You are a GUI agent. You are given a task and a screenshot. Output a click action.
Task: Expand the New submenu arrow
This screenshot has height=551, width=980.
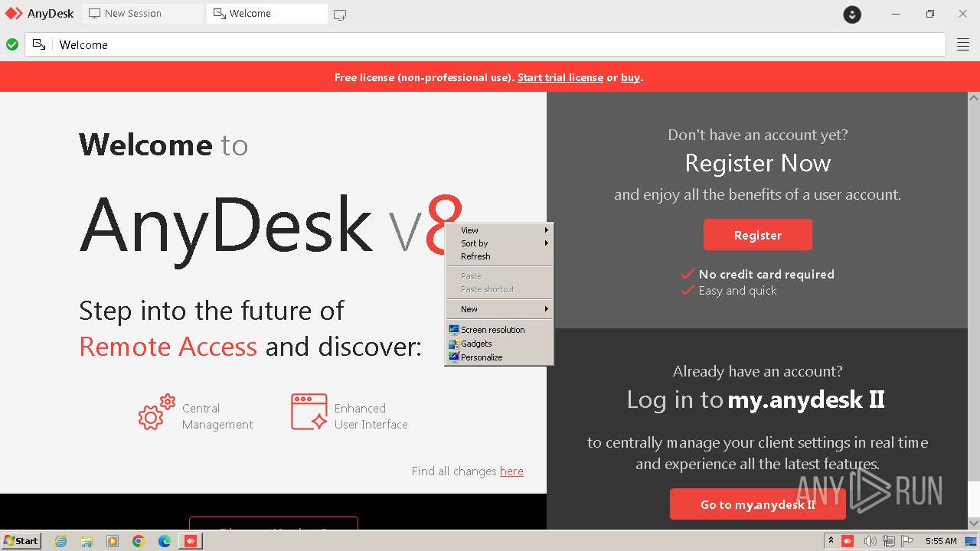tap(547, 309)
